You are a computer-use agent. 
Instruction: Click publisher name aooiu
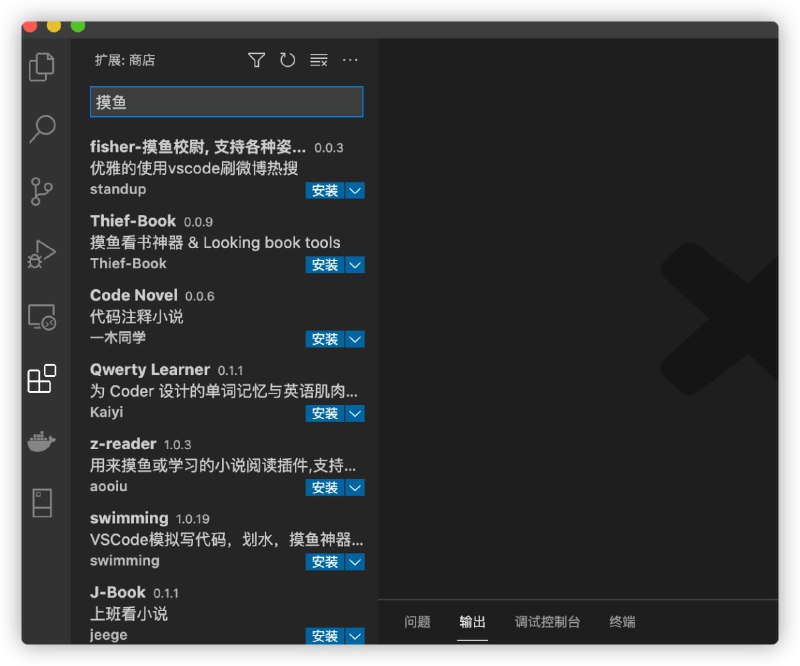coord(109,486)
